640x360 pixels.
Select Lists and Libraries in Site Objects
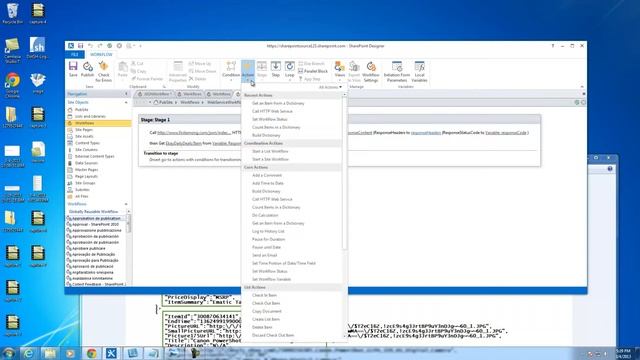click(90, 116)
